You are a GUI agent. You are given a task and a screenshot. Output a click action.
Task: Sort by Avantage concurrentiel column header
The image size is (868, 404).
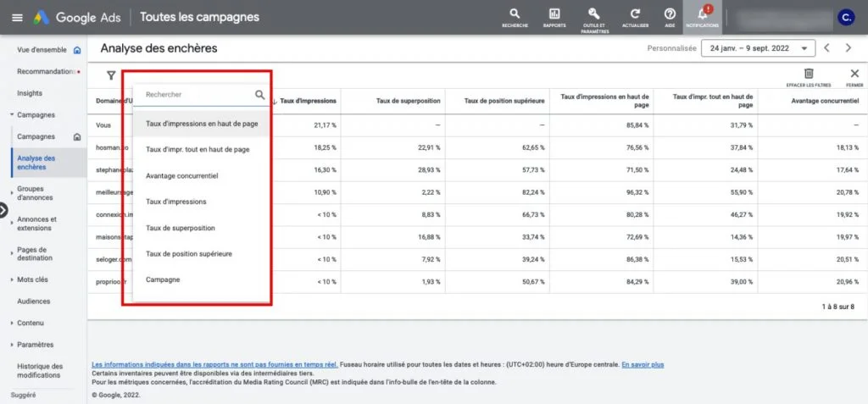click(x=825, y=102)
